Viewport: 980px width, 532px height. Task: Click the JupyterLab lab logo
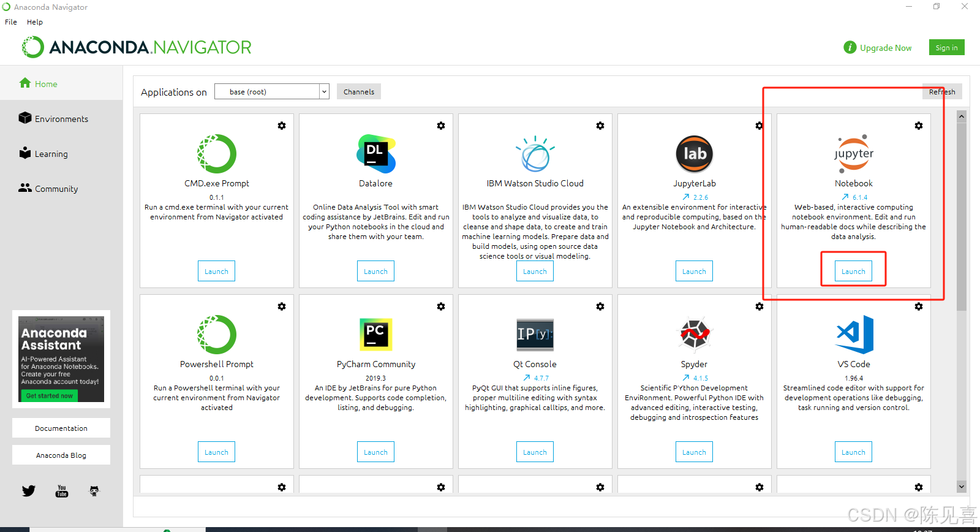coord(695,154)
